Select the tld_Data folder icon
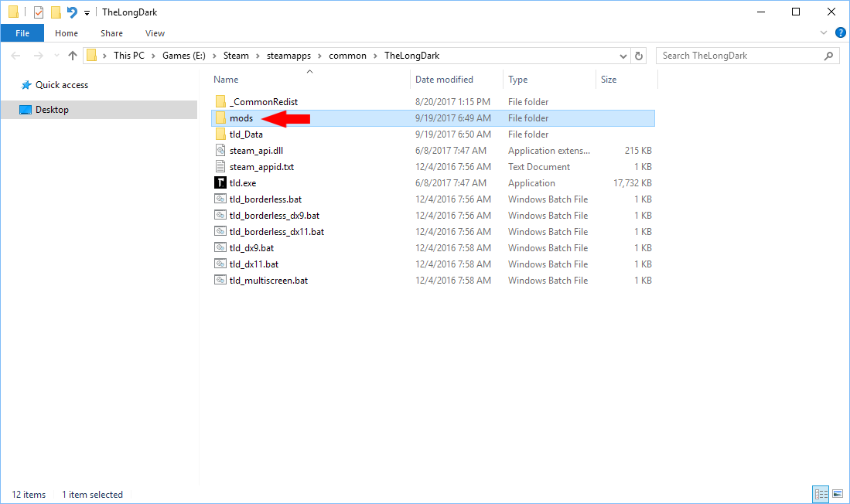 (x=220, y=135)
